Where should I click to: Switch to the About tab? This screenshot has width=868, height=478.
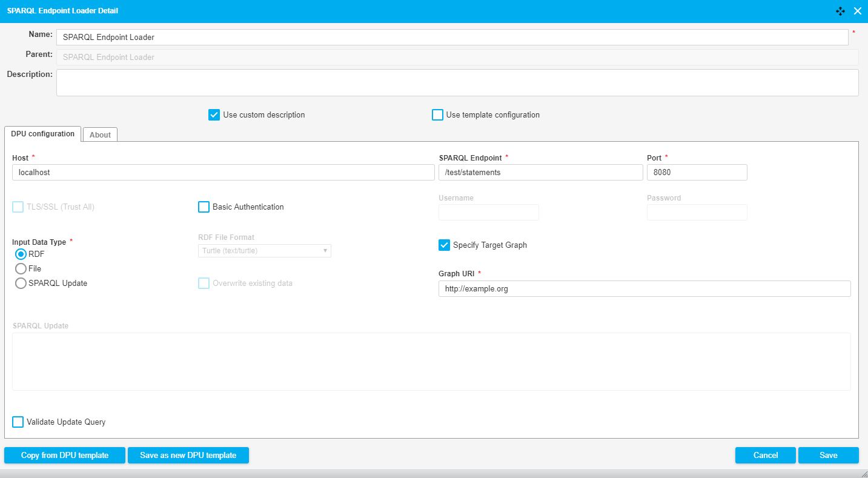(100, 134)
